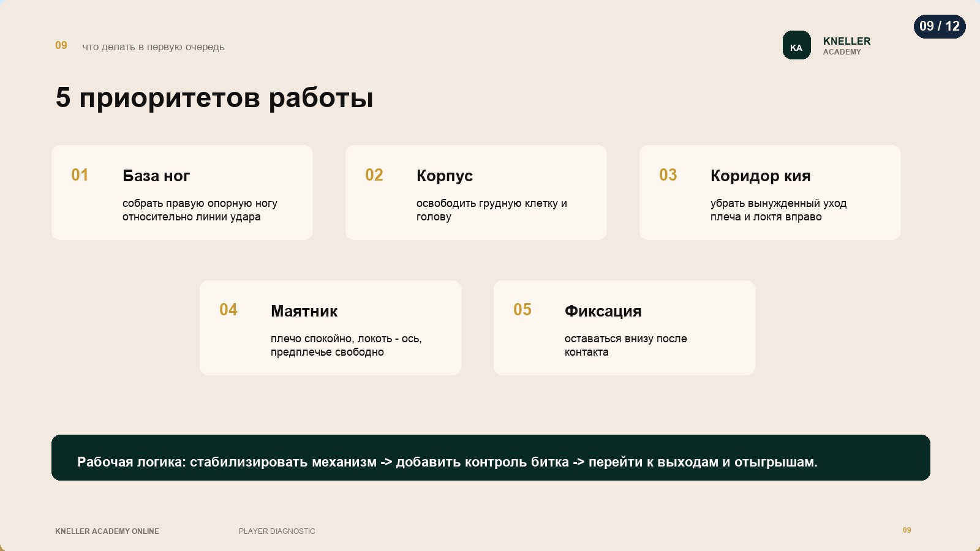Click 'убрать вынужденный уход' description
This screenshot has width=980, height=551.
point(778,210)
